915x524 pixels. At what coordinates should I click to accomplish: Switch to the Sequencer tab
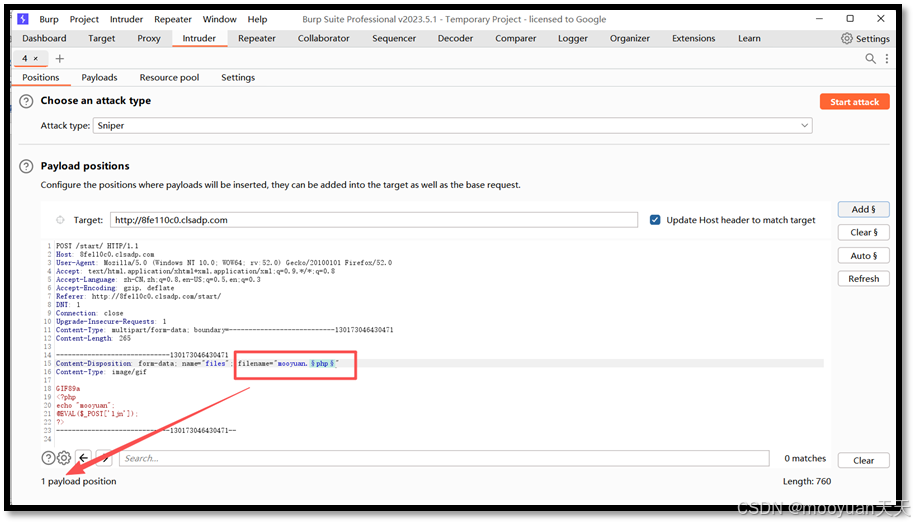pyautogui.click(x=394, y=39)
